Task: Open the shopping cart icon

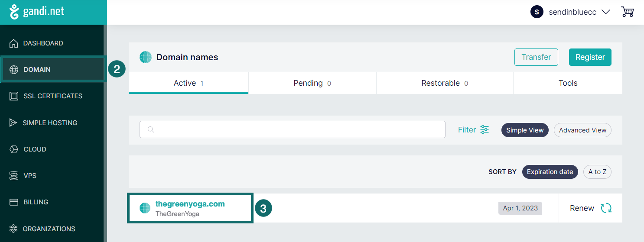Action: [627, 12]
